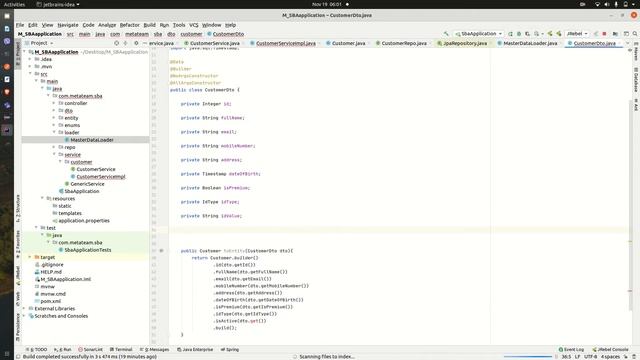Click the UTF-8 encoding in status bar
This screenshot has height=360, width=640.
[x=590, y=357]
